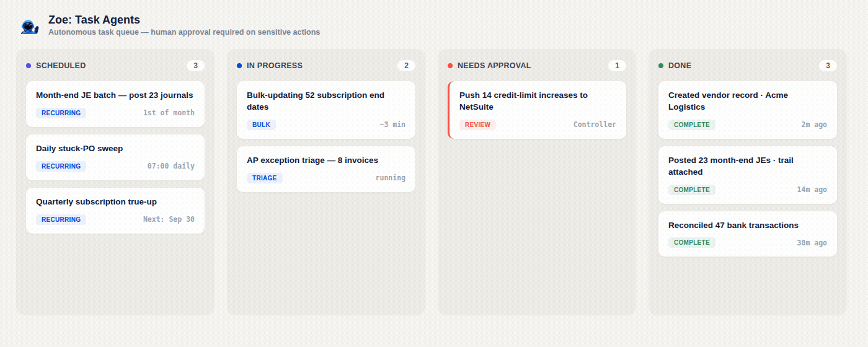Open the Month-end JE batch card
The image size is (868, 347).
[115, 104]
